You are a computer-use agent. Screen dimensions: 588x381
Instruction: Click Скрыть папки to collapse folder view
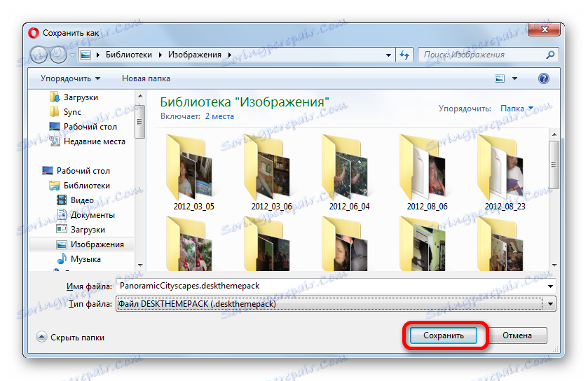(x=77, y=338)
